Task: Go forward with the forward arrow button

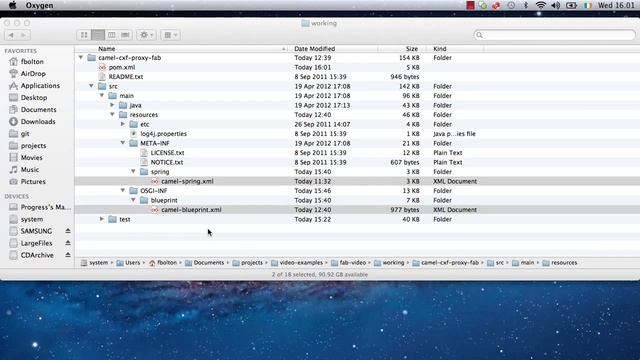Action: click(24, 35)
